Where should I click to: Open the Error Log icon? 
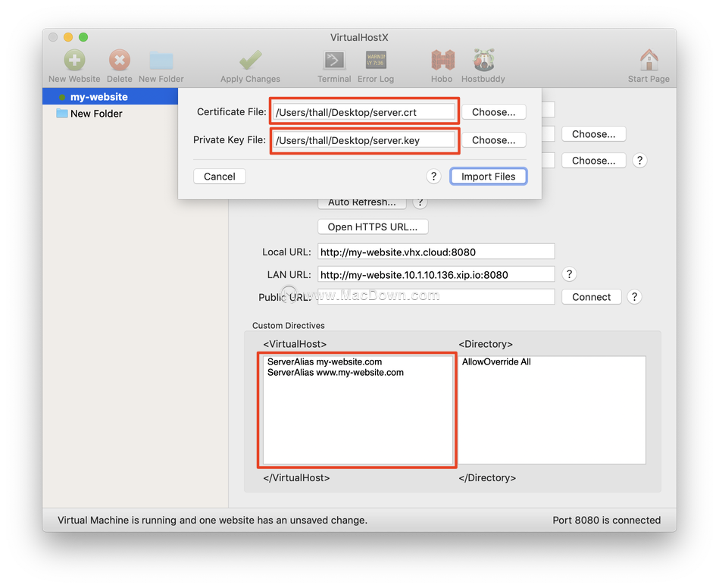[376, 60]
